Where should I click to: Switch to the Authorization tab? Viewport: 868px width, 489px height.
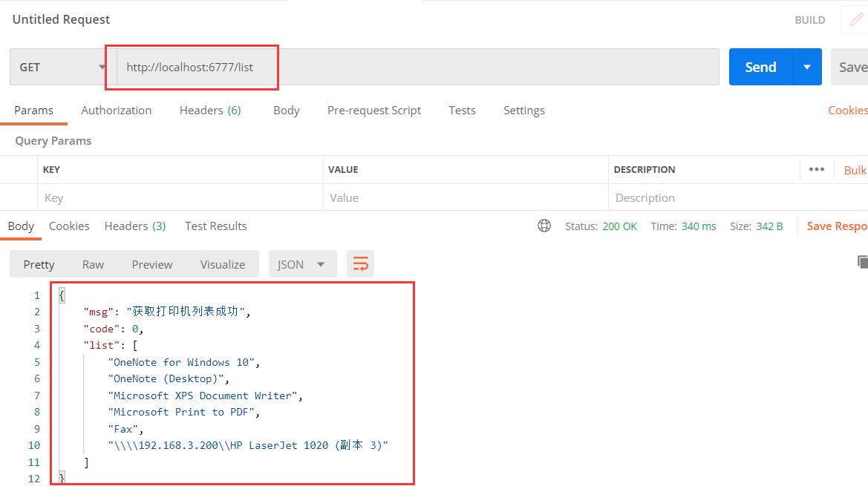116,110
